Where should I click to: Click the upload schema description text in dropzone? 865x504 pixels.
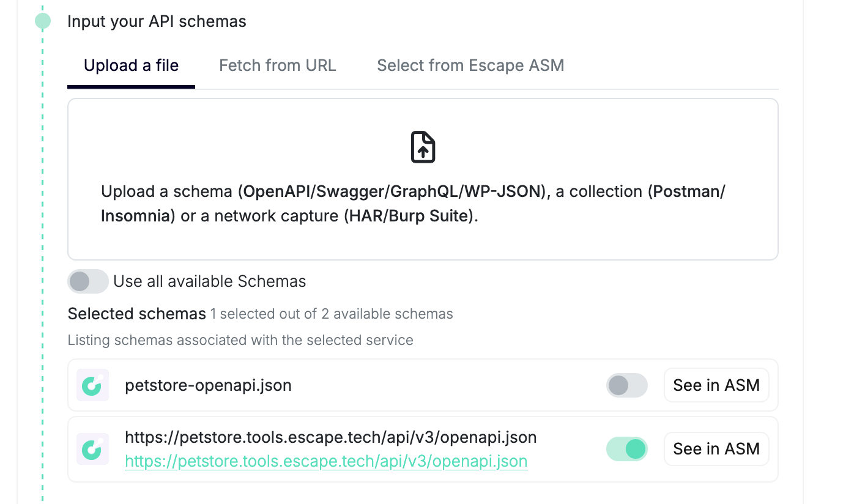coord(413,204)
